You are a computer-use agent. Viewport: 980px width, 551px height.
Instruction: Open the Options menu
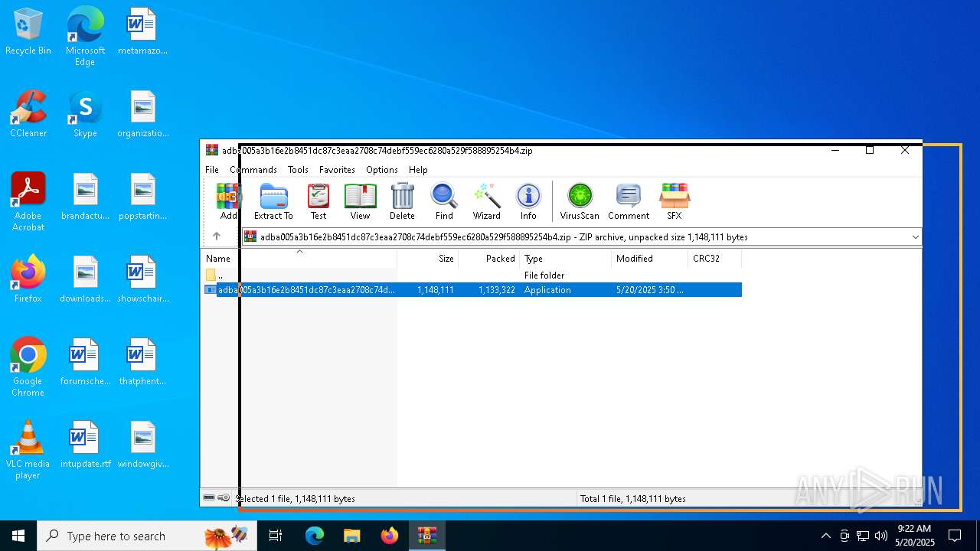click(381, 170)
